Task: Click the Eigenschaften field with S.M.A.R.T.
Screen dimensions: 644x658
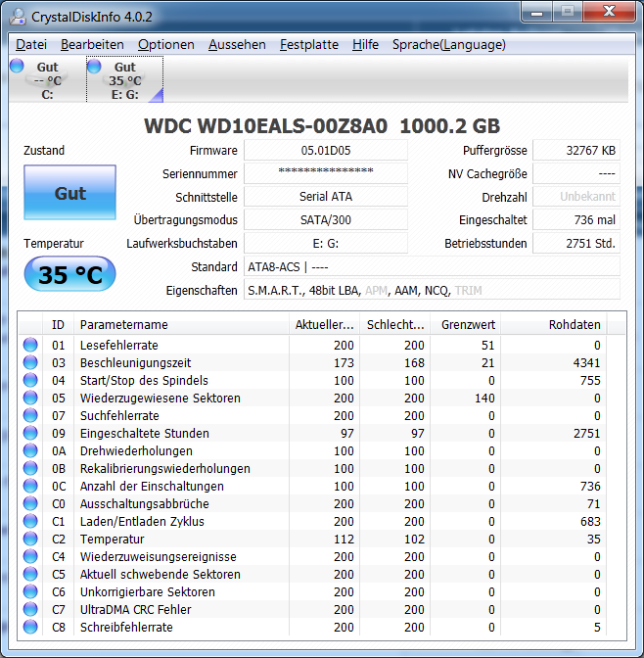Action: pyautogui.click(x=432, y=290)
